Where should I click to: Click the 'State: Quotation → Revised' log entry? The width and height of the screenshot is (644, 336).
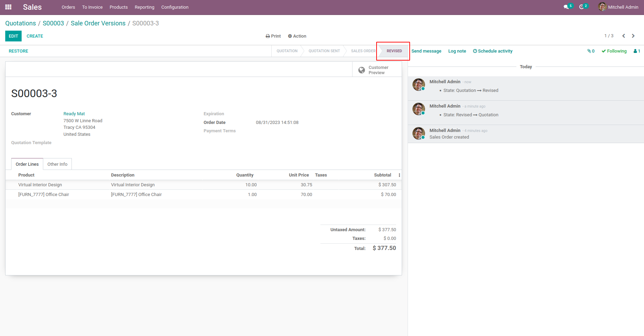471,91
